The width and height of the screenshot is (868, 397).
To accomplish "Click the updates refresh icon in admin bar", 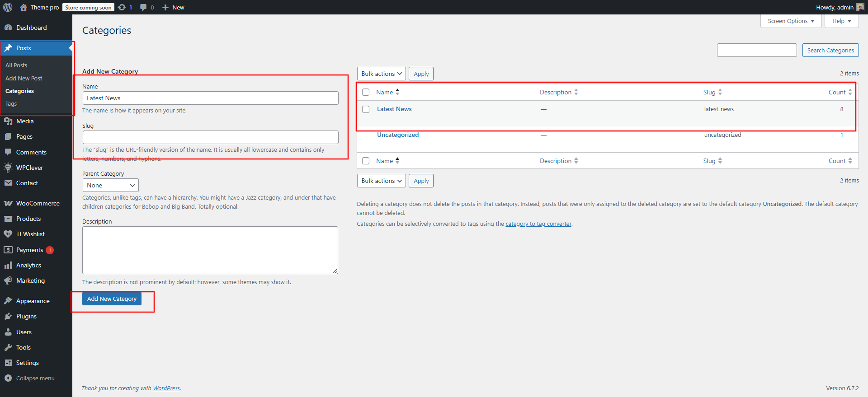I will pyautogui.click(x=122, y=7).
